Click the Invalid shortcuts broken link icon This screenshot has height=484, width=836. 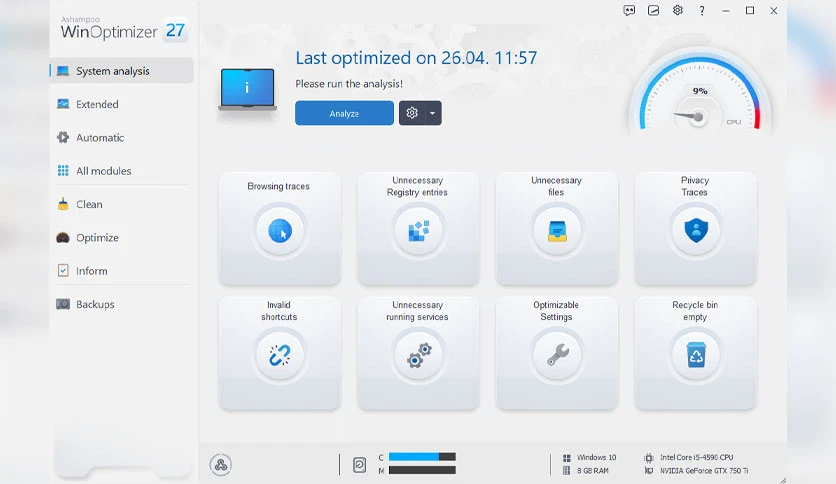280,356
